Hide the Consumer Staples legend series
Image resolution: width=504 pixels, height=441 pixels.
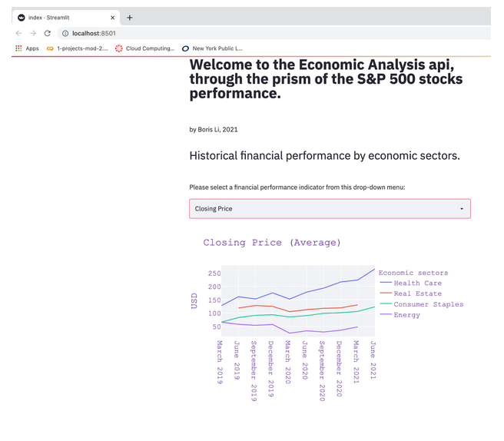click(428, 304)
